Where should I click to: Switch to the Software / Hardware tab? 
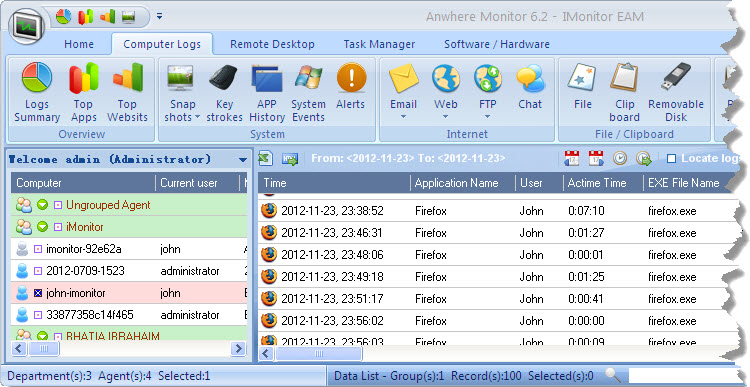496,44
